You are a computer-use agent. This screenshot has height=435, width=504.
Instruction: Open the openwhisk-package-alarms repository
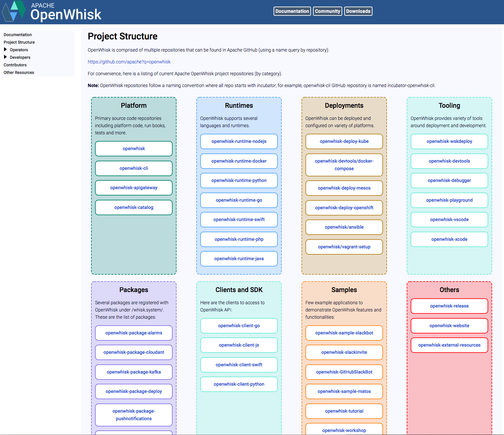134,333
